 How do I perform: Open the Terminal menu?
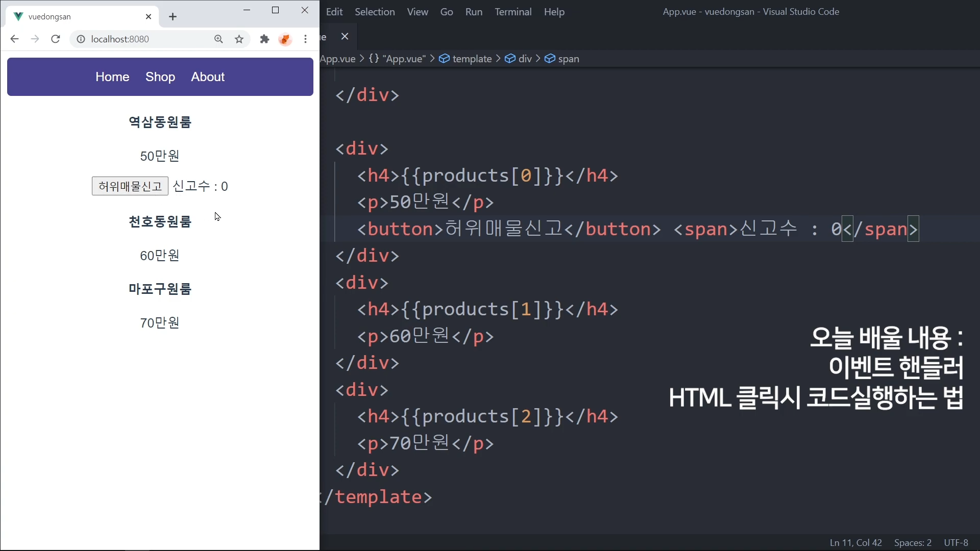coord(512,12)
